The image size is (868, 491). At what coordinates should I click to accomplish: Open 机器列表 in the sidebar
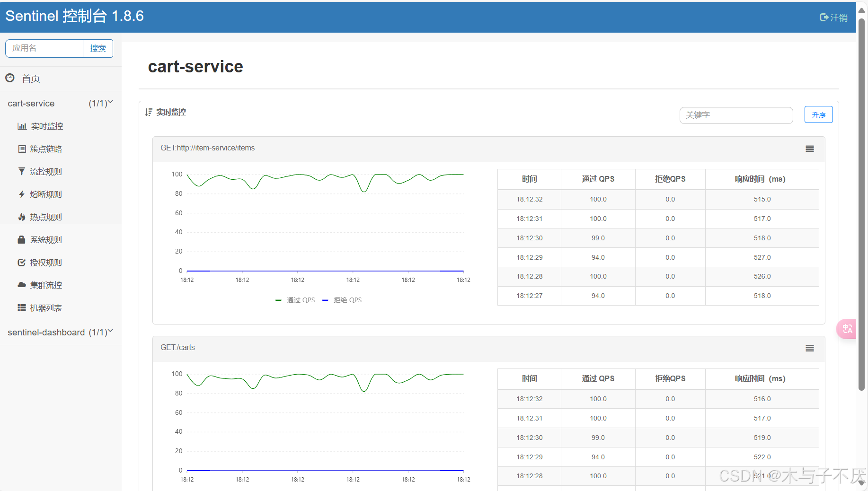46,308
